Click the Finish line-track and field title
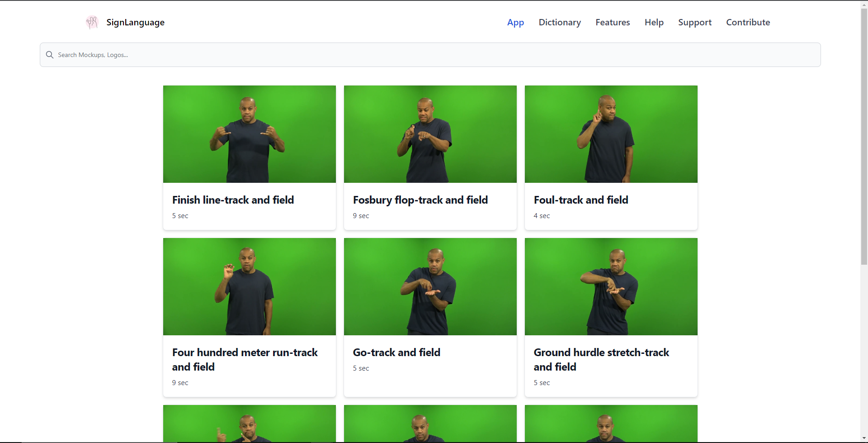868x443 pixels. tap(233, 200)
